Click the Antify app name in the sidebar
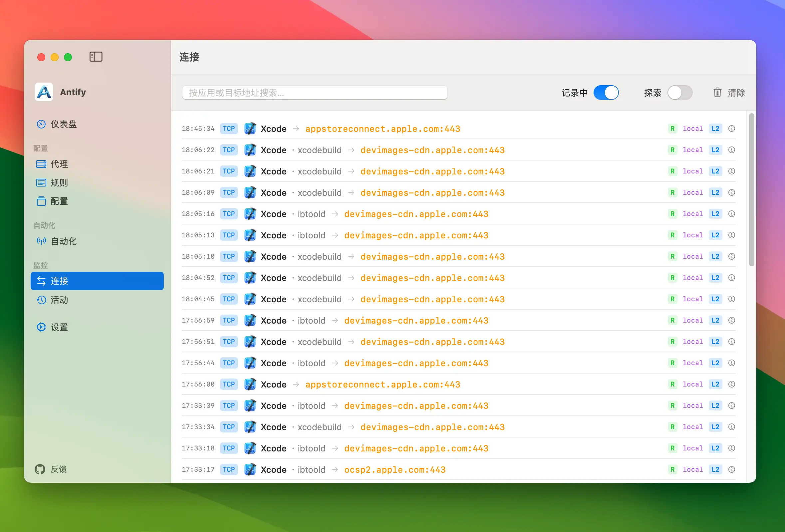The image size is (785, 532). (x=73, y=92)
